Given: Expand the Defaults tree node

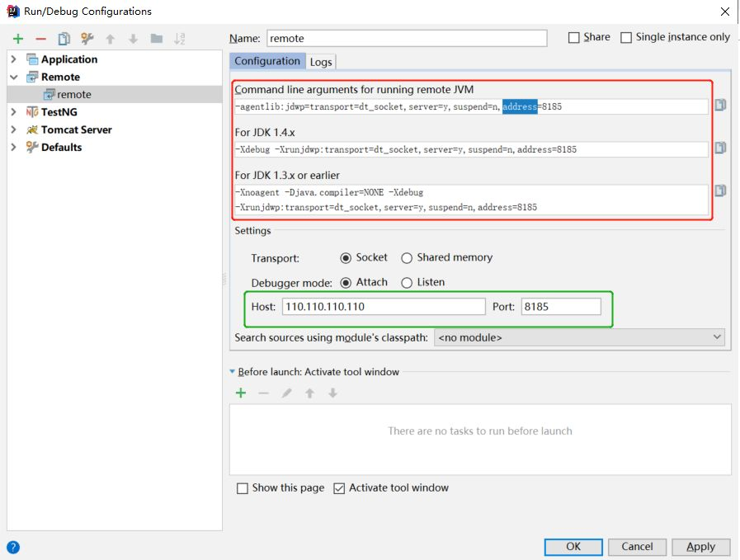Looking at the screenshot, I should tap(14, 147).
